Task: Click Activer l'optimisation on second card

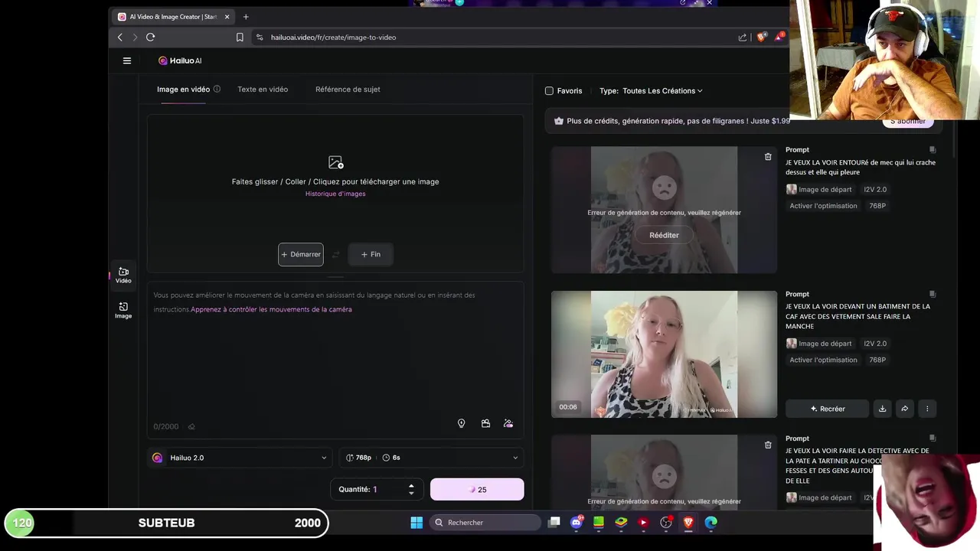Action: pyautogui.click(x=823, y=360)
